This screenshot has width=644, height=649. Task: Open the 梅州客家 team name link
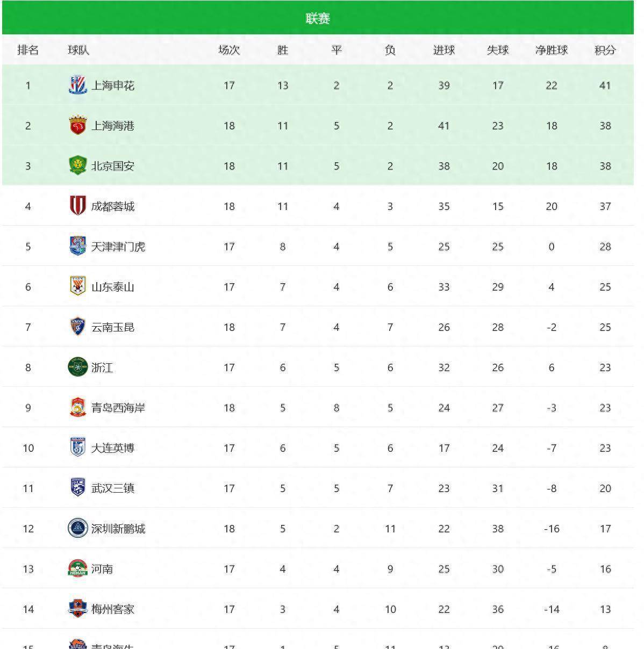113,609
